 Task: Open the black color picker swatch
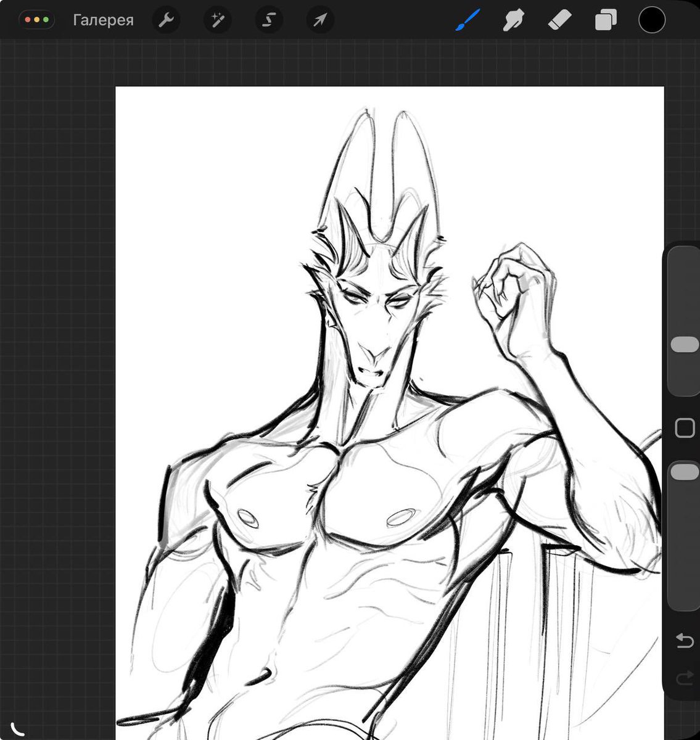tap(652, 20)
